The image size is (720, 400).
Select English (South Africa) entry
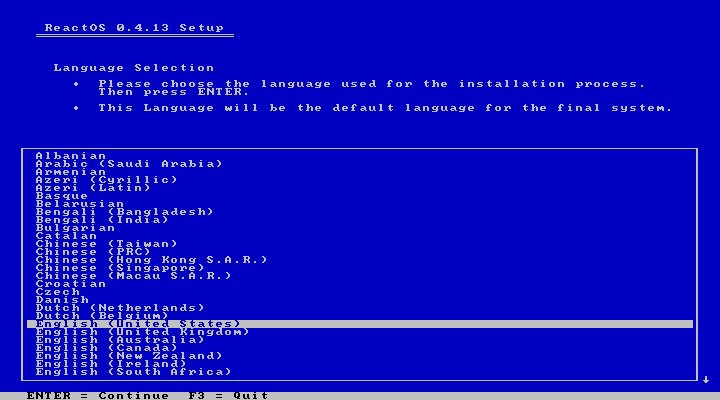134,372
